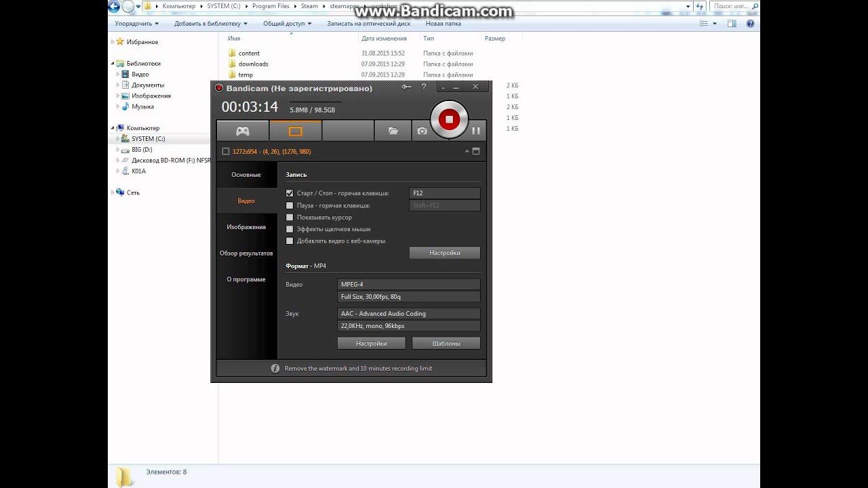Refresh the Explorer address bar

698,6
